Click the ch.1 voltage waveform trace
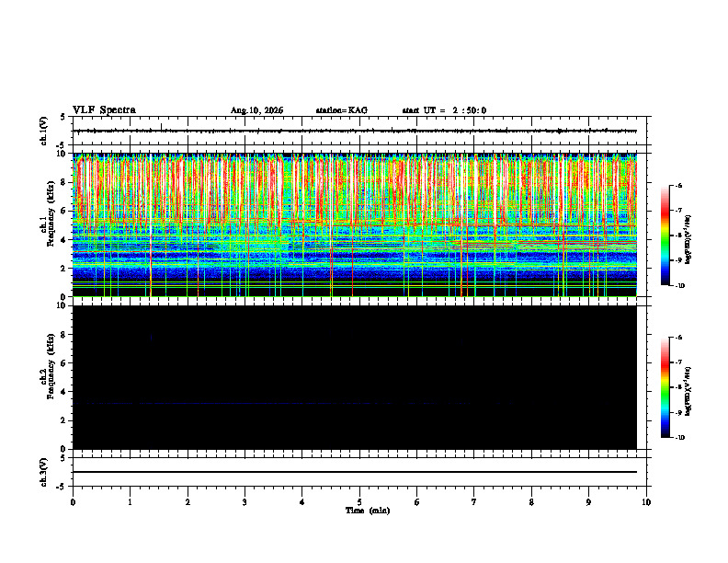The height and width of the screenshot is (563, 728). (355, 131)
